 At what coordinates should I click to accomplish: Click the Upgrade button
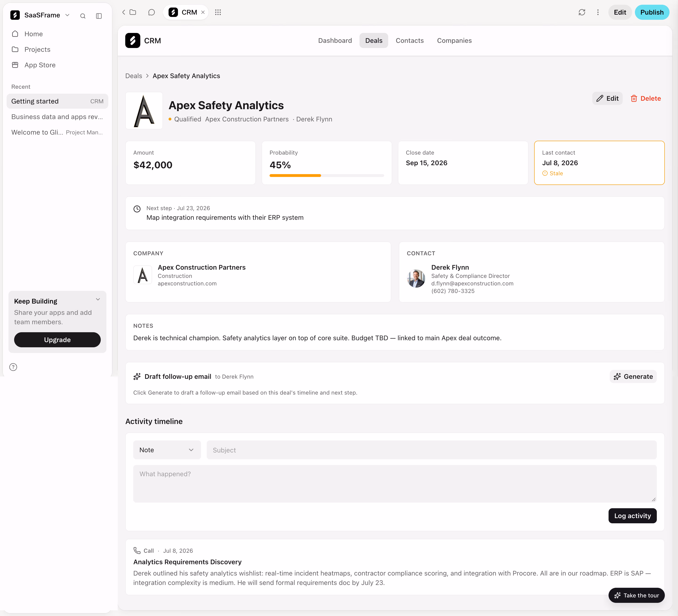pyautogui.click(x=57, y=340)
